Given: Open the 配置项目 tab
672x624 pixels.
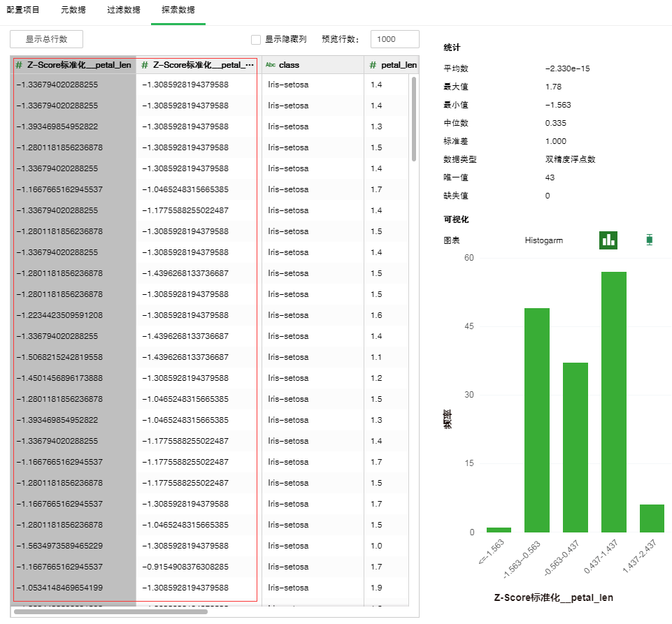Looking at the screenshot, I should [23, 10].
